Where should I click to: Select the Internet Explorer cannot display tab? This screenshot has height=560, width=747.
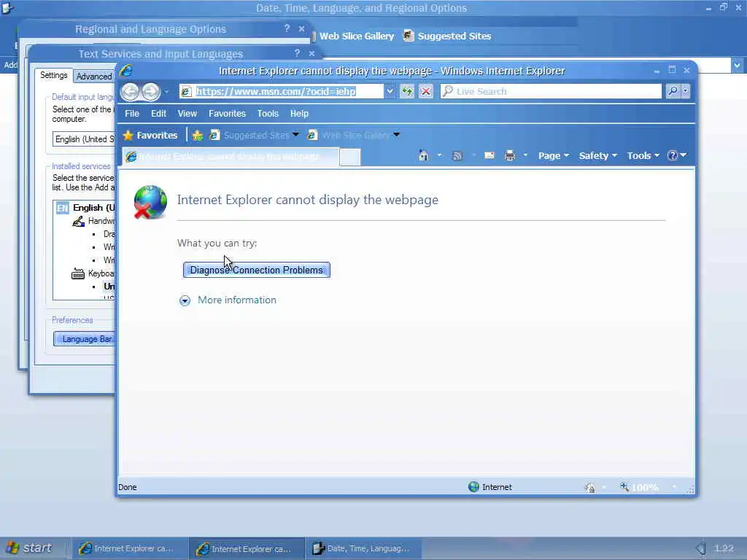click(231, 156)
